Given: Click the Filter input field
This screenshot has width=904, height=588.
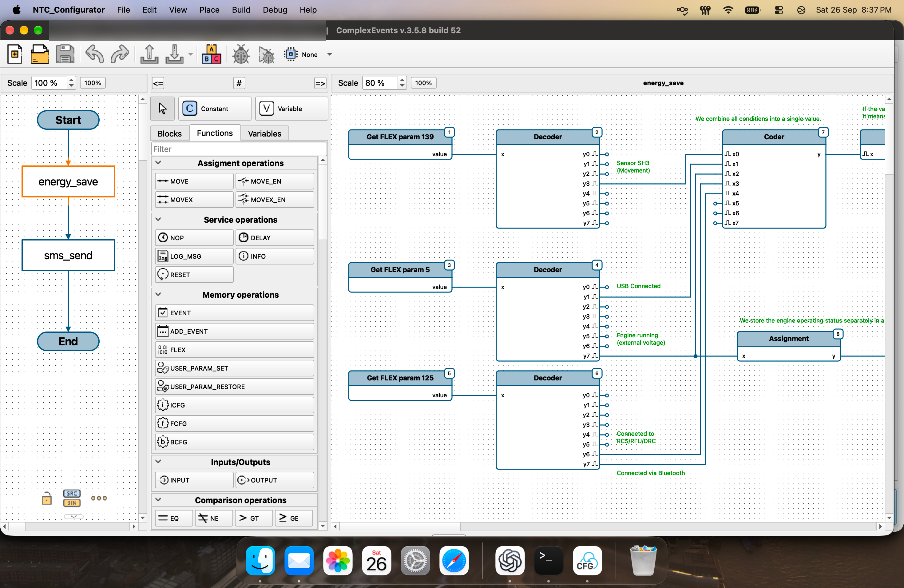Looking at the screenshot, I should [x=239, y=149].
